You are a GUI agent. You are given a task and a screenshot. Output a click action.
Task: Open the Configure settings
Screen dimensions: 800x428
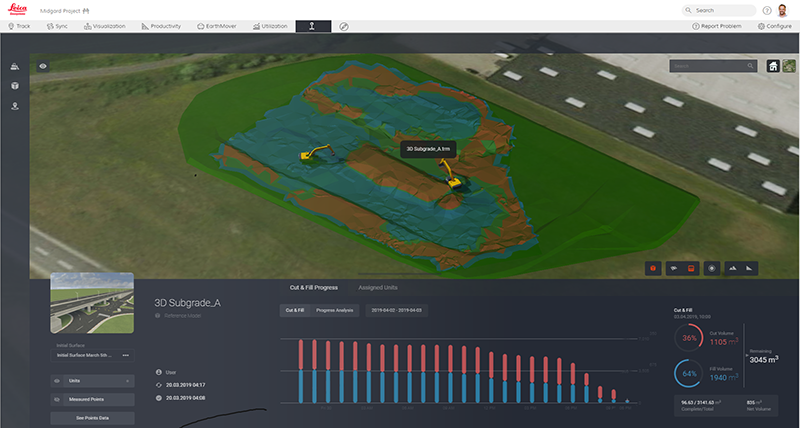coord(775,25)
